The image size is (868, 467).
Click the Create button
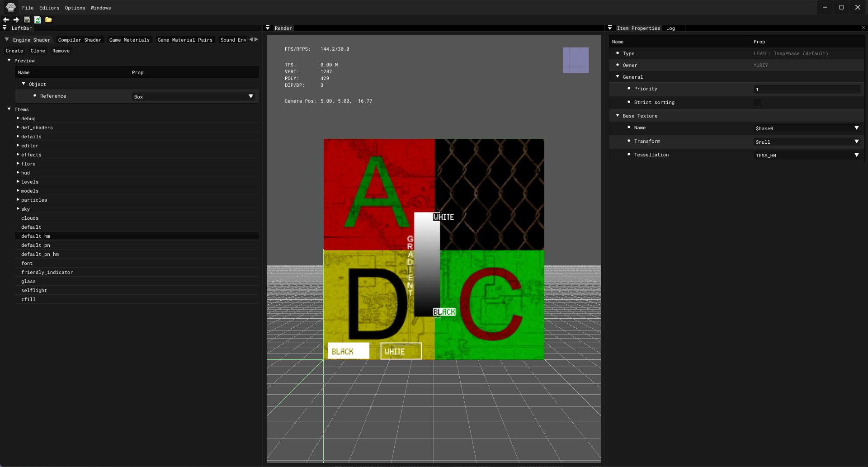14,51
